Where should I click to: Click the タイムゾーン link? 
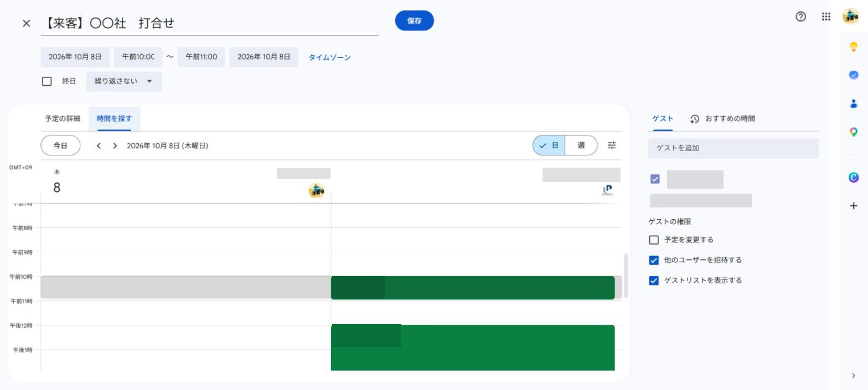pos(330,58)
